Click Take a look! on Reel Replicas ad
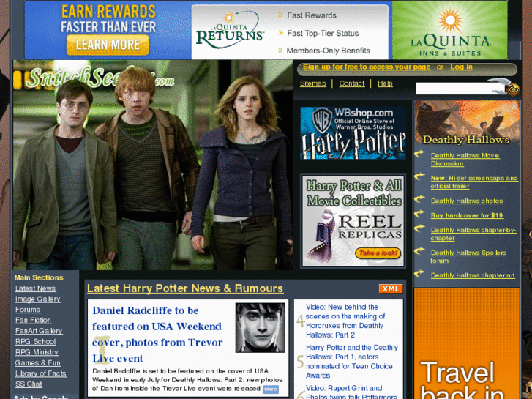This screenshot has width=532, height=399. tap(378, 253)
